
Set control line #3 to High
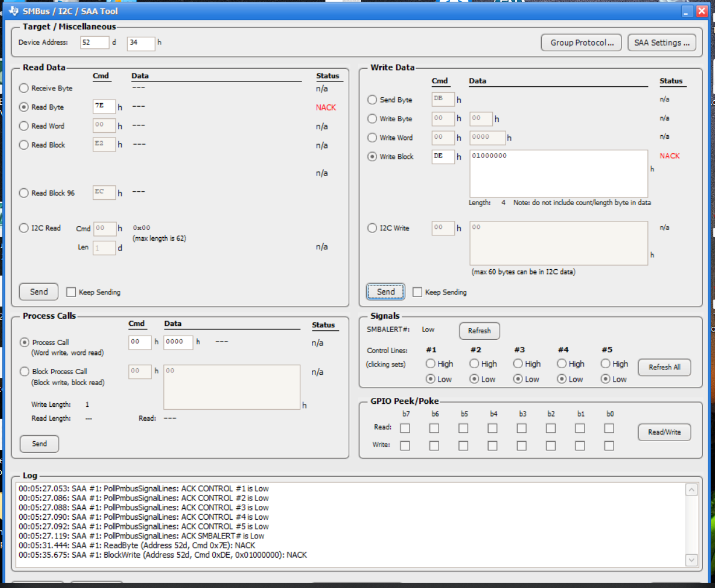(518, 364)
